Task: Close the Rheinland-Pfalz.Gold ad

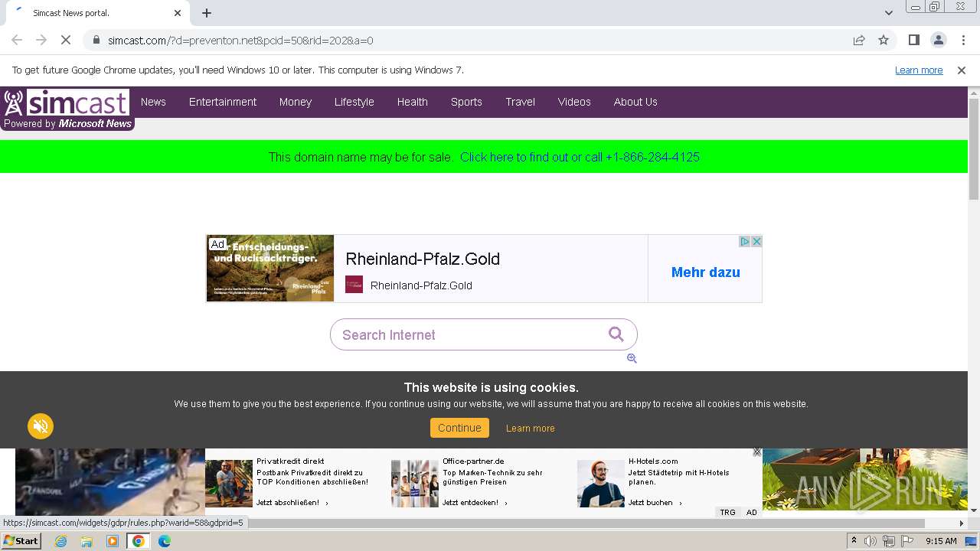Action: (756, 241)
